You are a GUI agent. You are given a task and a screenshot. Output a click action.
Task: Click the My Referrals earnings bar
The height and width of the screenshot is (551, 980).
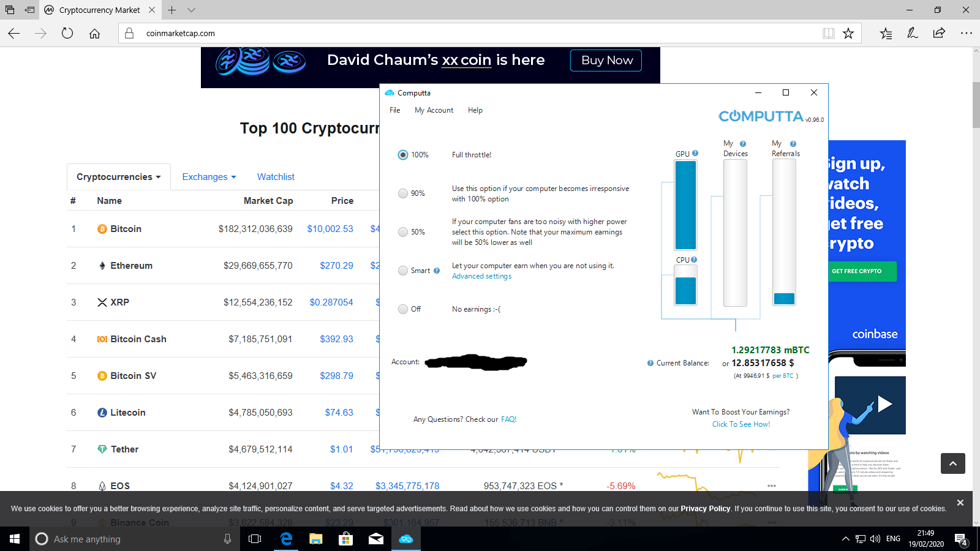point(785,232)
